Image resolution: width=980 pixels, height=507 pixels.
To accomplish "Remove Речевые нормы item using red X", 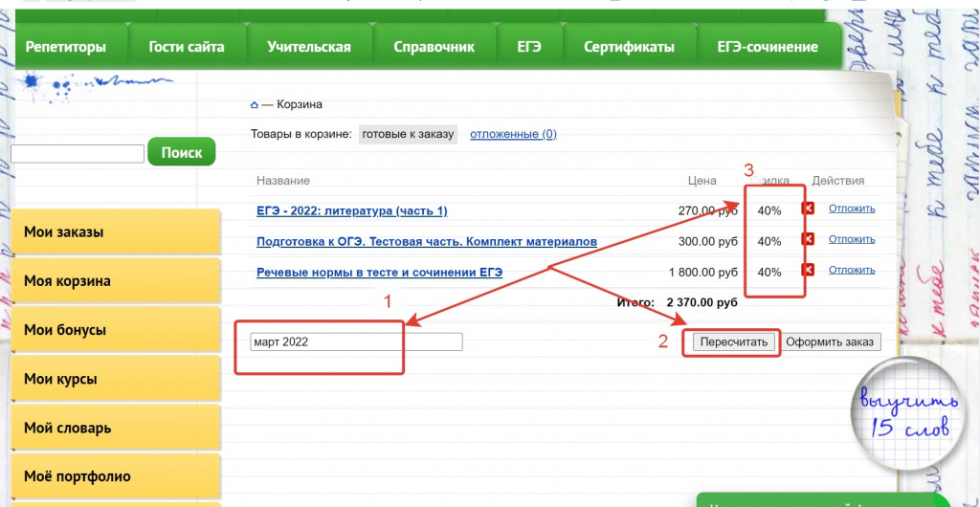I will pos(808,271).
